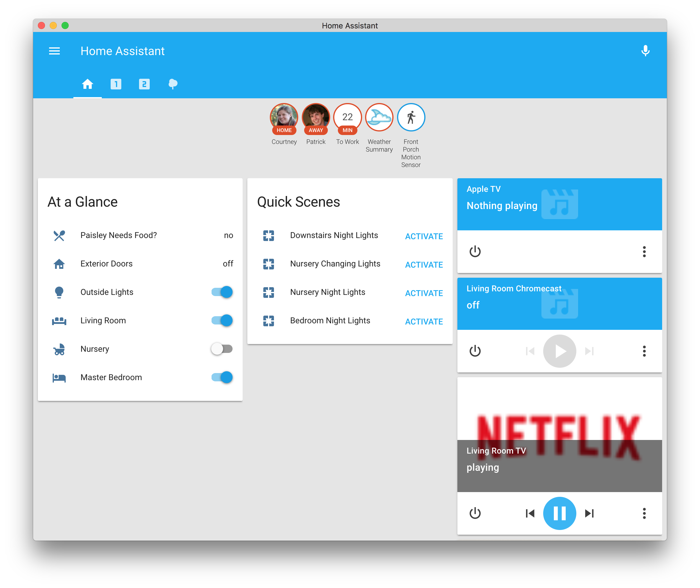Open more options for Apple TV
The height and width of the screenshot is (588, 700).
[644, 251]
